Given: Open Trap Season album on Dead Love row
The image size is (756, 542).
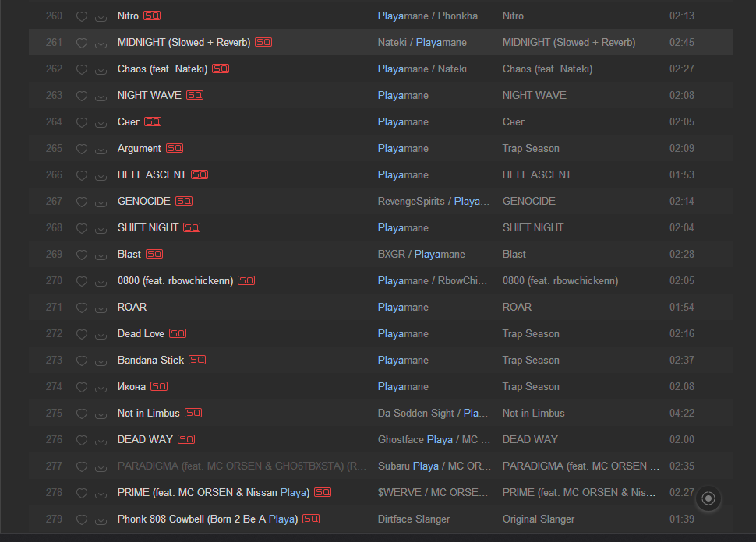Looking at the screenshot, I should click(x=531, y=333).
